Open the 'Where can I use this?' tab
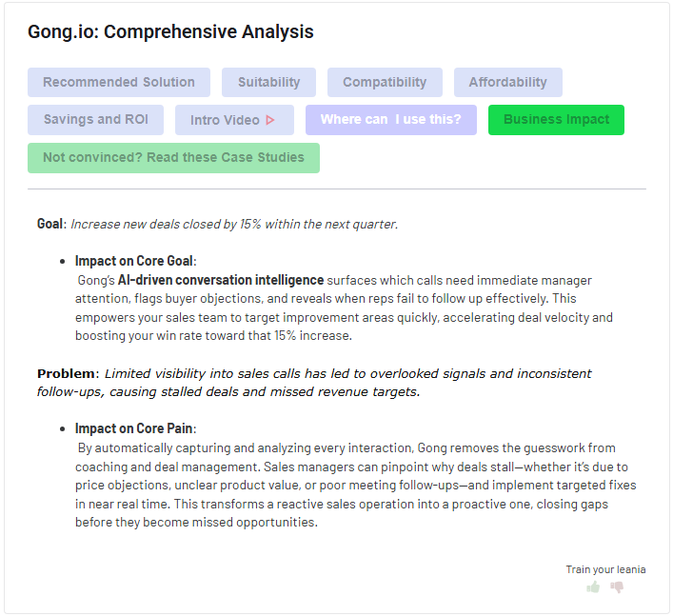Screen dimensions: 673x616 (390, 120)
